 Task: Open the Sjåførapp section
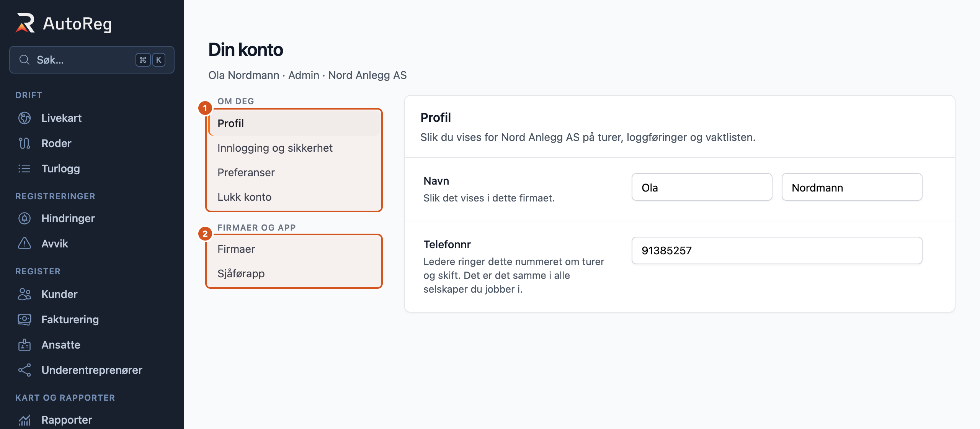pyautogui.click(x=295, y=273)
